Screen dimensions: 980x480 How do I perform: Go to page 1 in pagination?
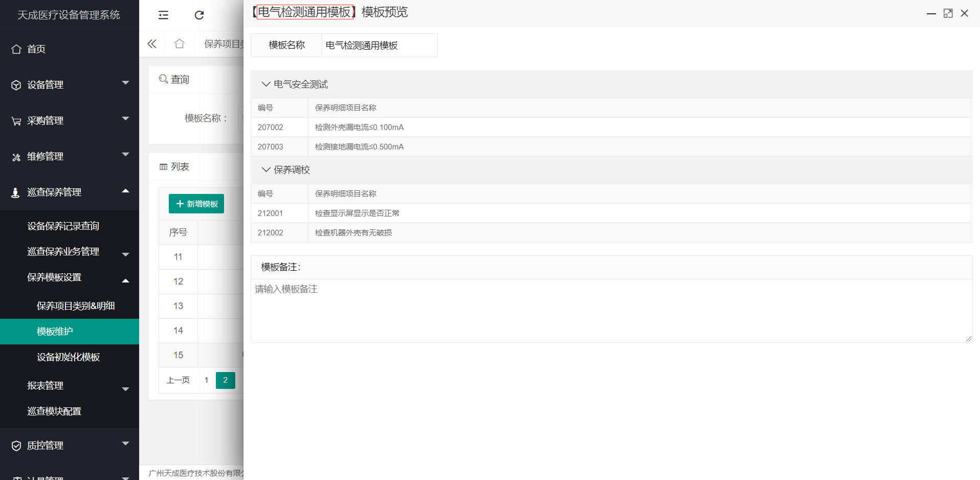pyautogui.click(x=206, y=380)
